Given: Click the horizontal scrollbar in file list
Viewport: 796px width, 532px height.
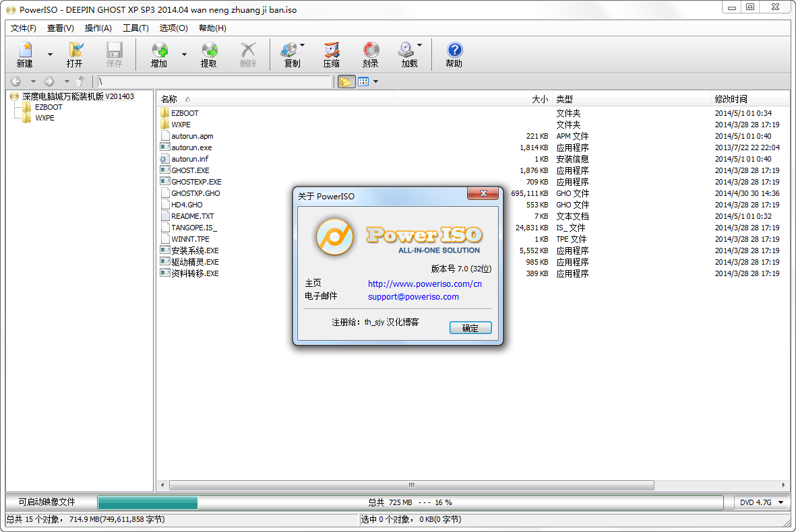Looking at the screenshot, I should [411, 485].
